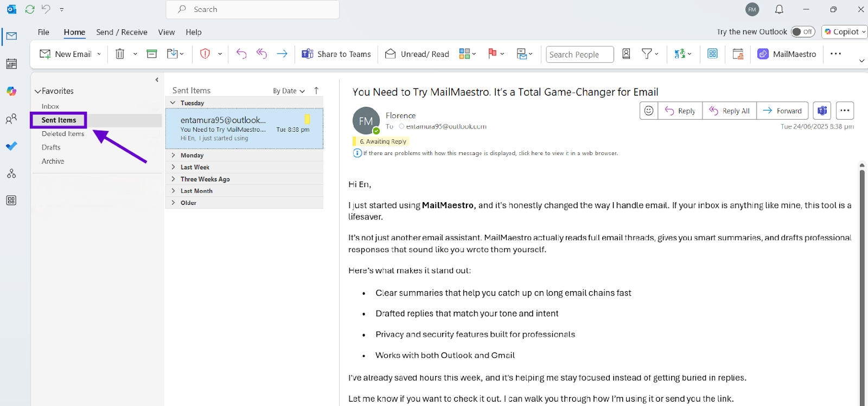Open the Address Book icon
The height and width of the screenshot is (406, 868).
point(626,54)
